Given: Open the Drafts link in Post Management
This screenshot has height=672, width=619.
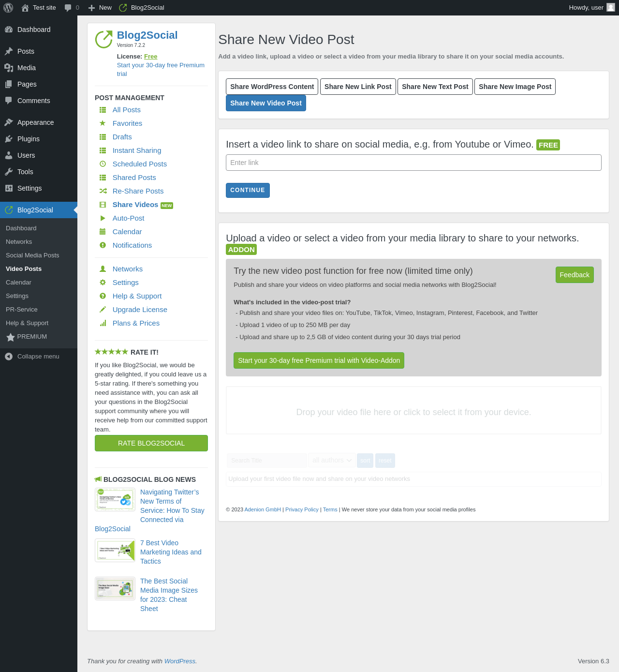Looking at the screenshot, I should coord(122,137).
